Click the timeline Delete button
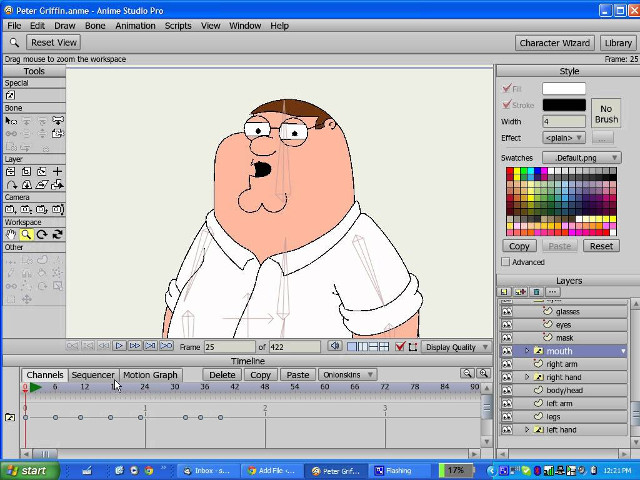640x480 pixels. [222, 375]
